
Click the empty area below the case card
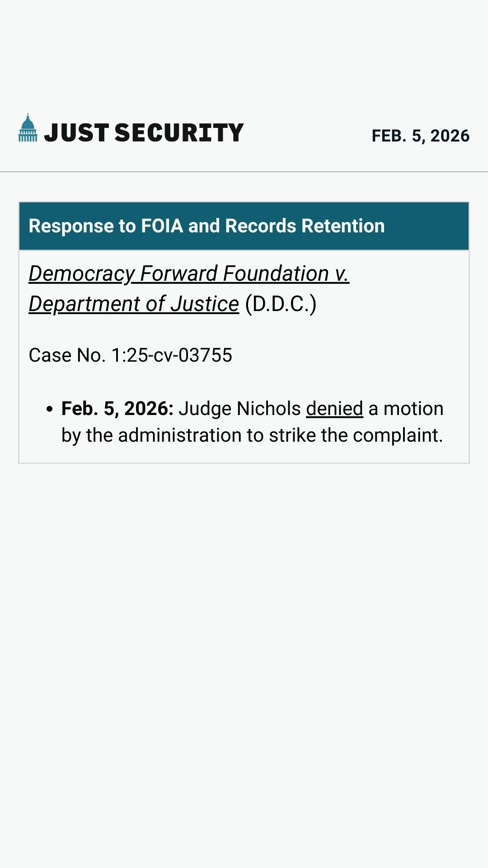[x=244, y=633]
